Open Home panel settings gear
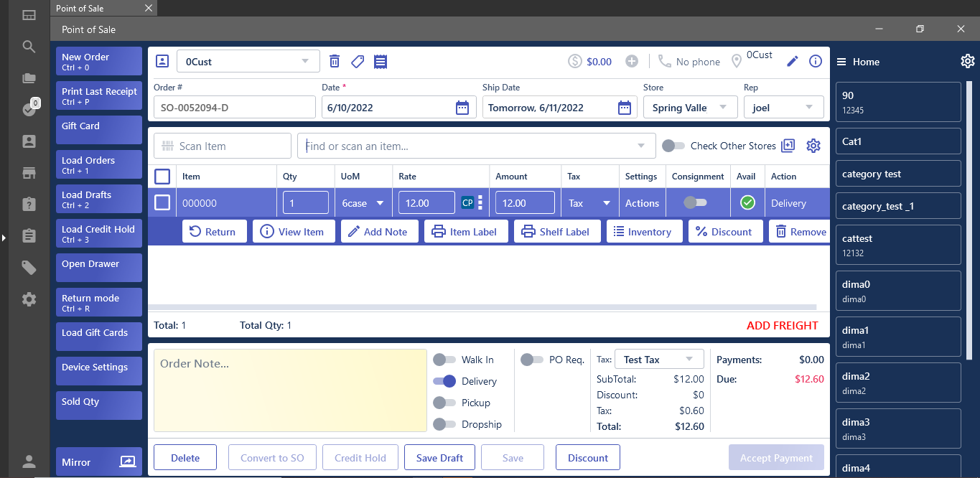 click(967, 61)
